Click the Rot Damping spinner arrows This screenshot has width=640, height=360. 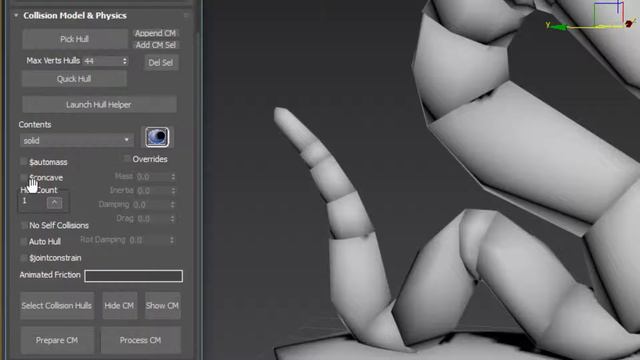[172, 240]
